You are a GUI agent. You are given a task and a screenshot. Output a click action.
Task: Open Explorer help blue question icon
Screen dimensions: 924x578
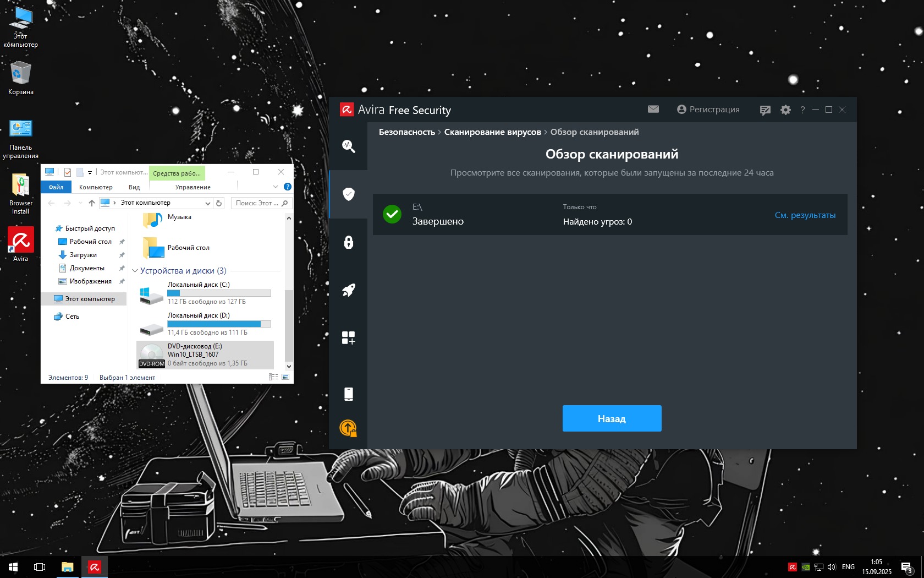287,187
